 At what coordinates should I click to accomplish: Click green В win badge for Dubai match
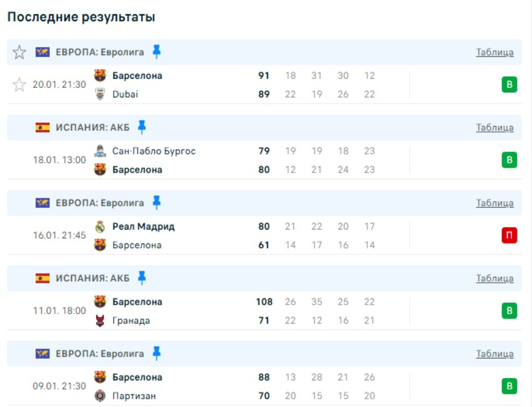click(x=509, y=85)
